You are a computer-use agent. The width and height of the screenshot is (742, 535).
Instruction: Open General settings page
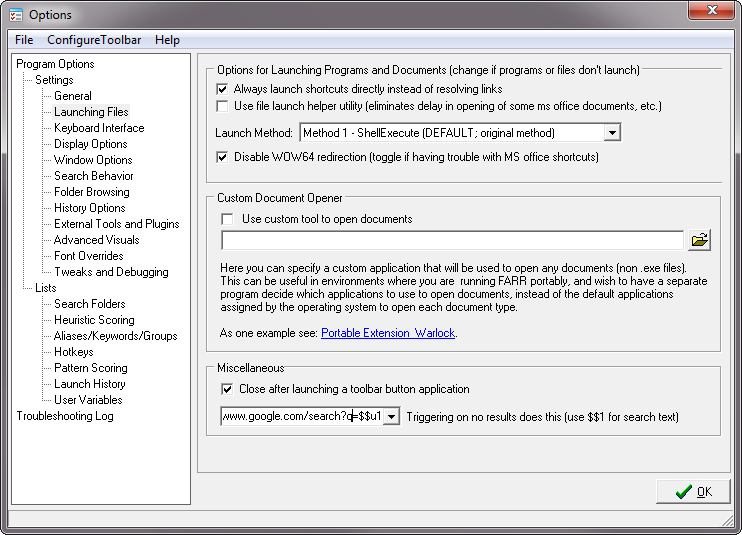[72, 96]
